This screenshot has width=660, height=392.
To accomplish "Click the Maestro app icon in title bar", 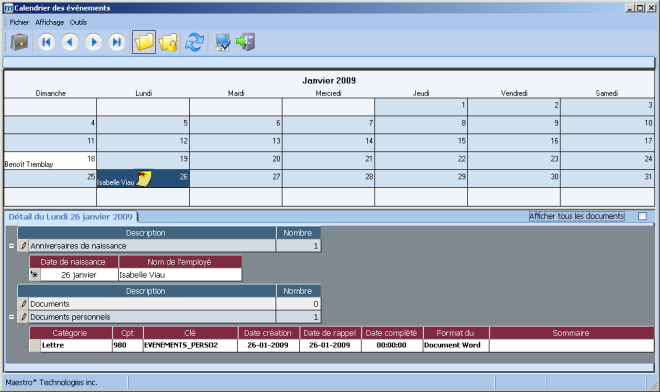I will click(x=8, y=8).
